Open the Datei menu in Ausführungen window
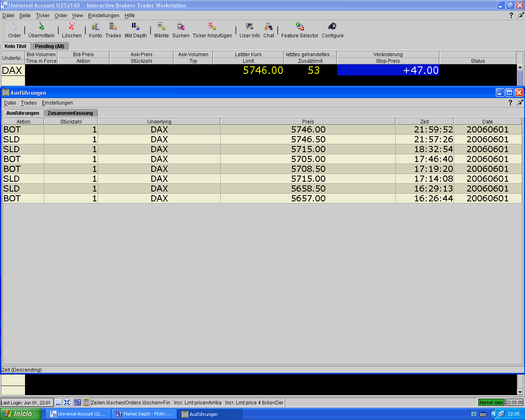The height and width of the screenshot is (420, 525). coord(10,103)
